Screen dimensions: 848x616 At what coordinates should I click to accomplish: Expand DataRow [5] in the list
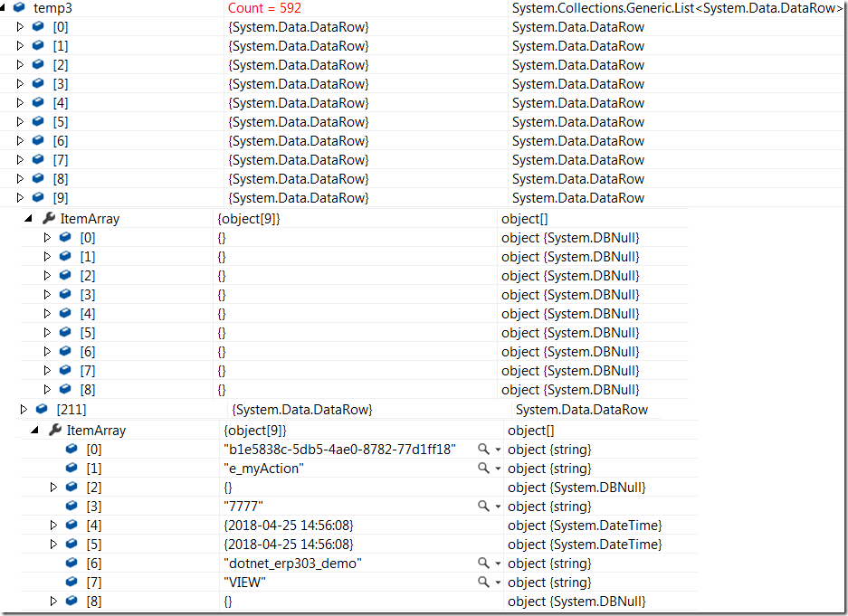pyautogui.click(x=20, y=121)
